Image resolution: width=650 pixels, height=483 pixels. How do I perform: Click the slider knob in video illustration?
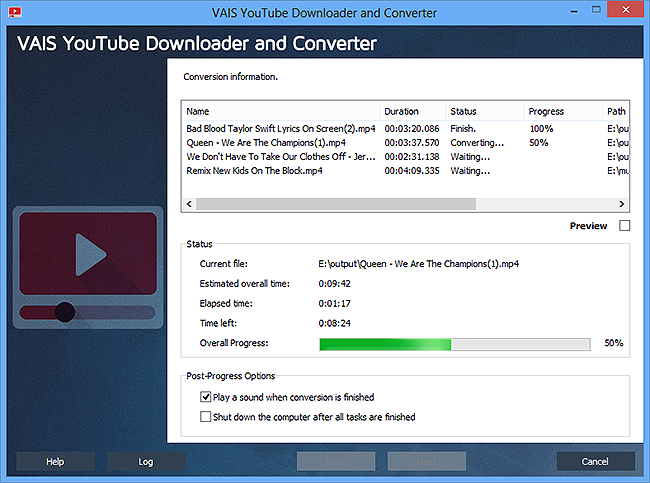point(65,312)
